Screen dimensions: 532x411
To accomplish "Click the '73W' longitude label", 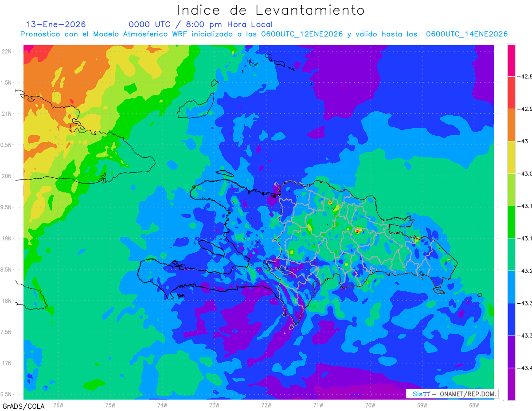I will pos(214,405).
